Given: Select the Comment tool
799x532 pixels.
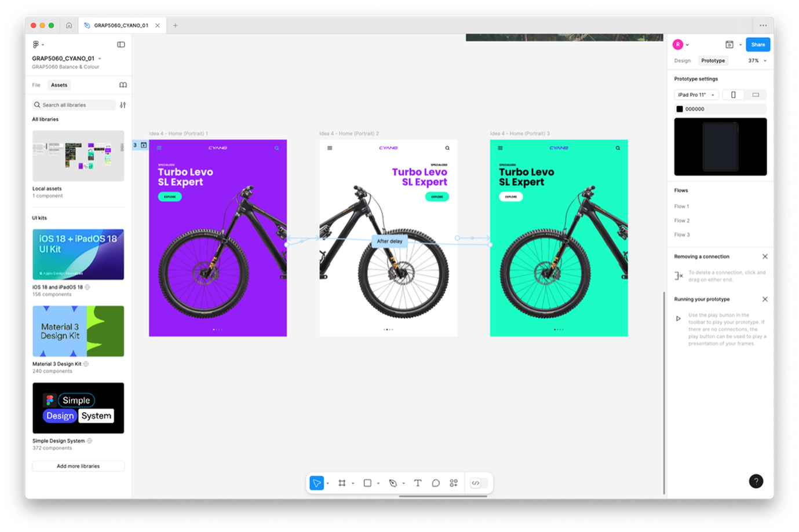Looking at the screenshot, I should pos(436,483).
